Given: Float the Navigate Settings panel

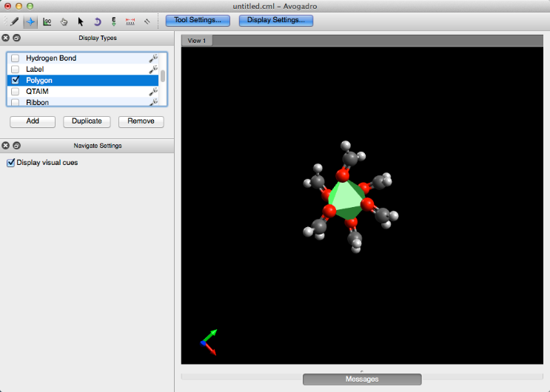Looking at the screenshot, I should [x=17, y=146].
